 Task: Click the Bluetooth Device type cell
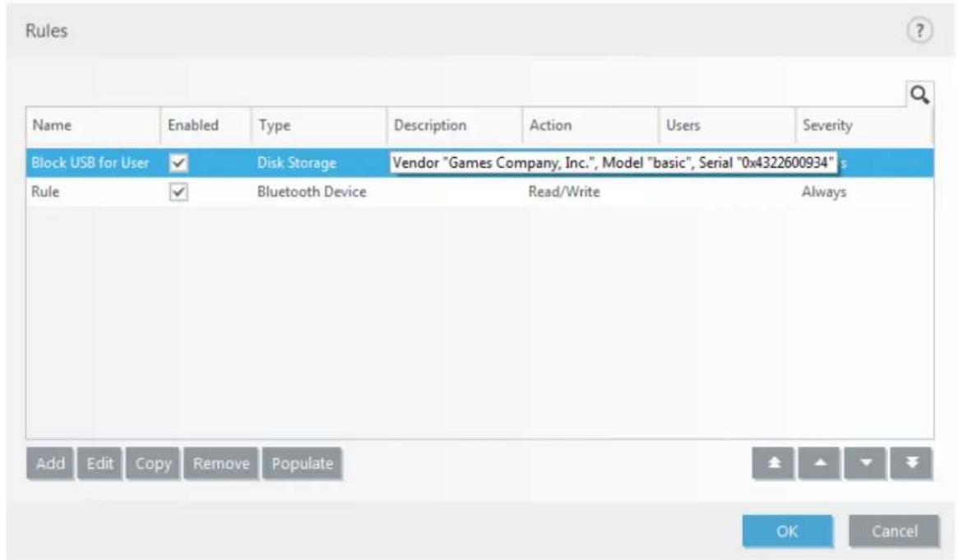312,192
